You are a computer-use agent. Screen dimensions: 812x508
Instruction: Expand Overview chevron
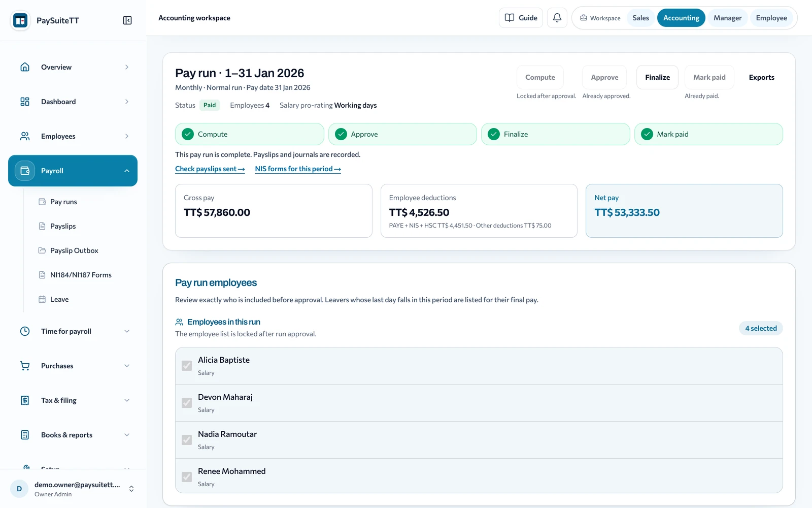(x=127, y=67)
